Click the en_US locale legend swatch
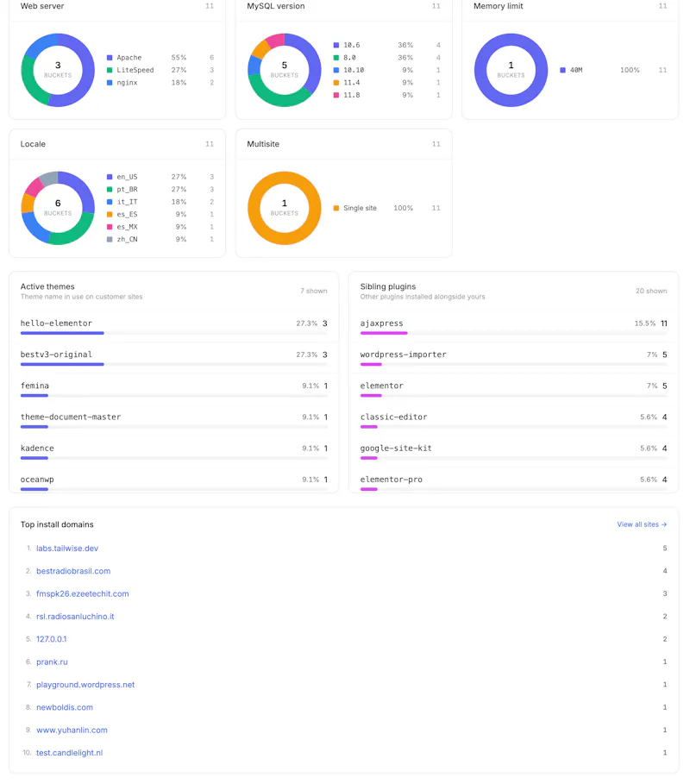Screen dimensions: 690x784 coord(110,177)
